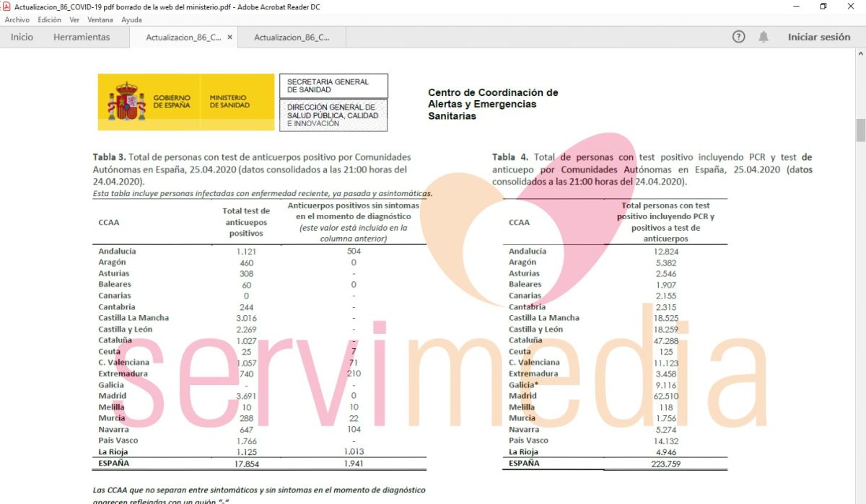Open the help question mark icon
Image resolution: width=866 pixels, height=504 pixels.
coord(738,37)
